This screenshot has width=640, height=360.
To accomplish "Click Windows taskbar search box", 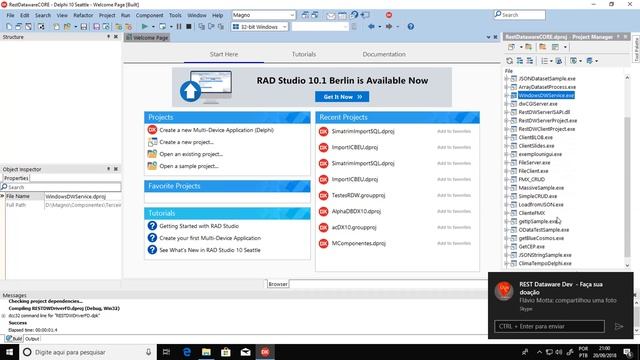I will click(88, 352).
